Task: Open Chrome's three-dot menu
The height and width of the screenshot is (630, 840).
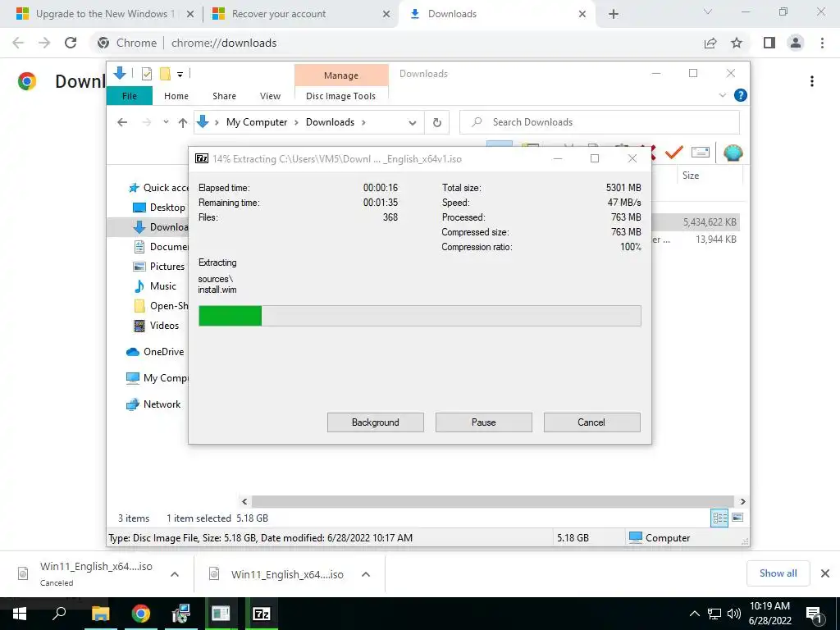Action: pos(822,43)
